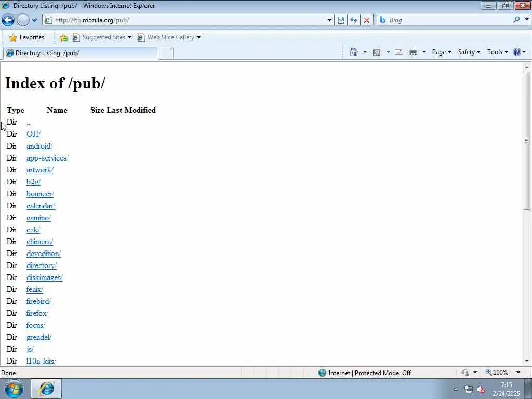Viewport: 532px width, 399px height.
Task: Click the Help question mark icon
Action: (517, 52)
